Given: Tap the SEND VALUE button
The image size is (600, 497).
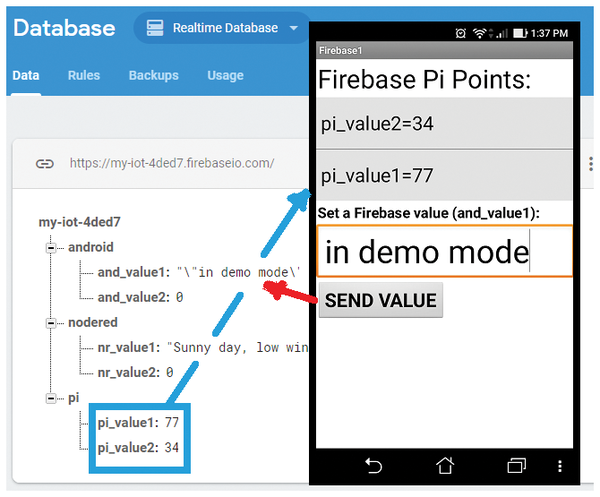Looking at the screenshot, I should pos(381,300).
